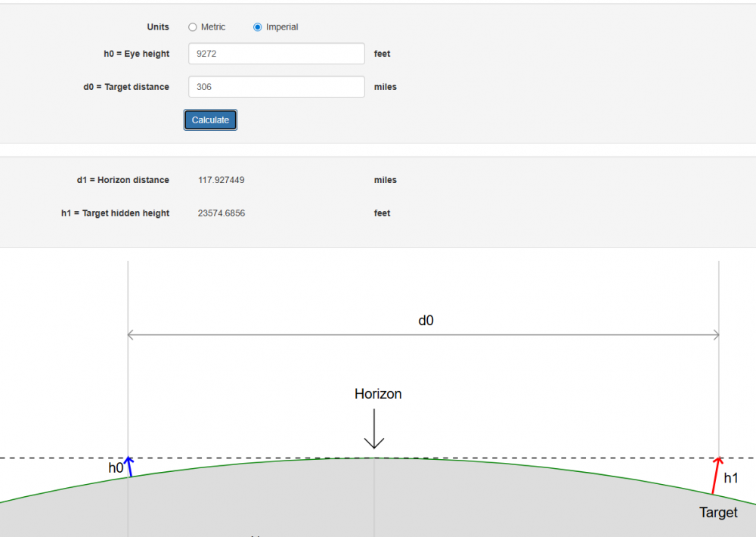Click the Eye height input field
756x537 pixels.
(x=276, y=54)
